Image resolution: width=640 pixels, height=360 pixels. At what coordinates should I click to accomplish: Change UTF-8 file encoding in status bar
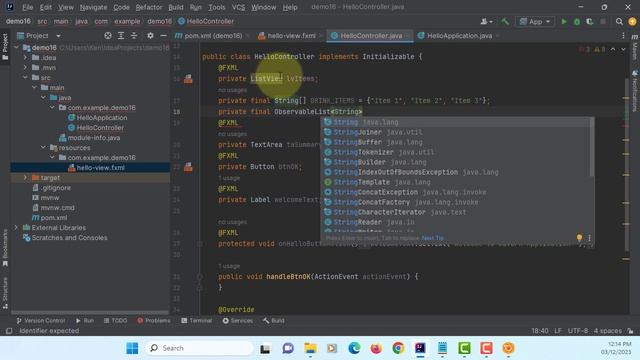(578, 331)
